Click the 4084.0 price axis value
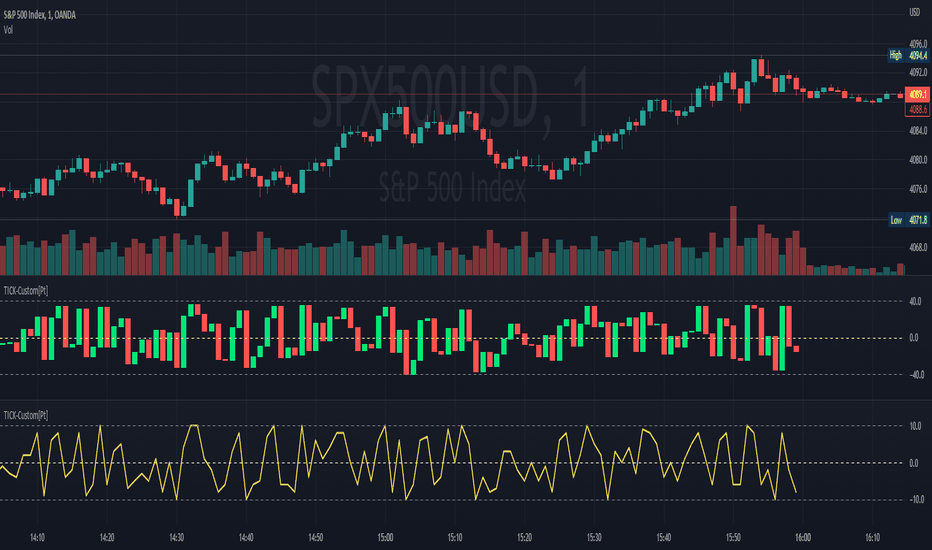This screenshot has width=932, height=550. click(918, 131)
